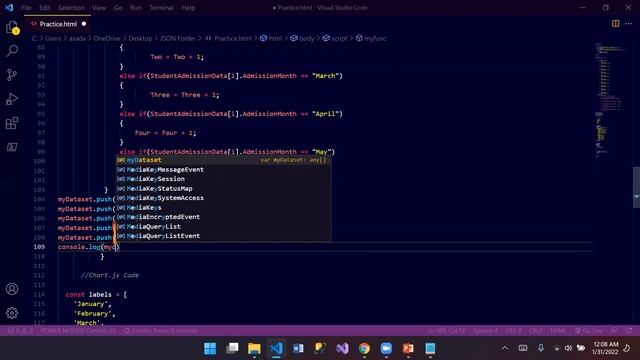Screen dimensions: 640x360
Task: Open the Run menu
Action: 136,8
